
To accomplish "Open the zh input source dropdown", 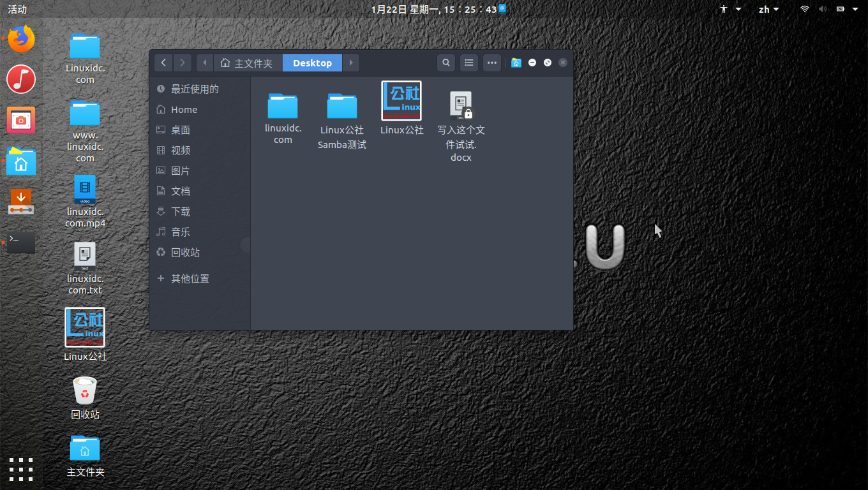I will tap(768, 10).
